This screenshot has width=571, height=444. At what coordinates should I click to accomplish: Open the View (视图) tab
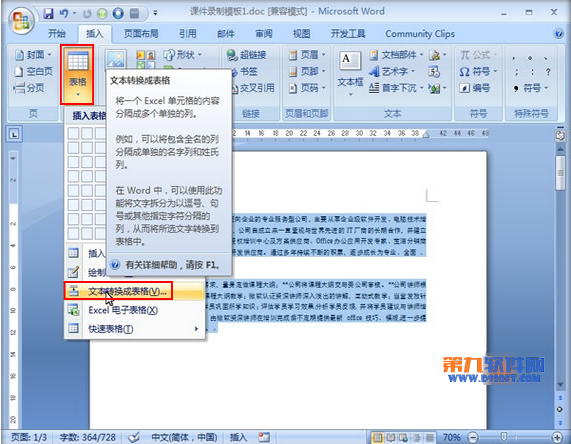(302, 34)
